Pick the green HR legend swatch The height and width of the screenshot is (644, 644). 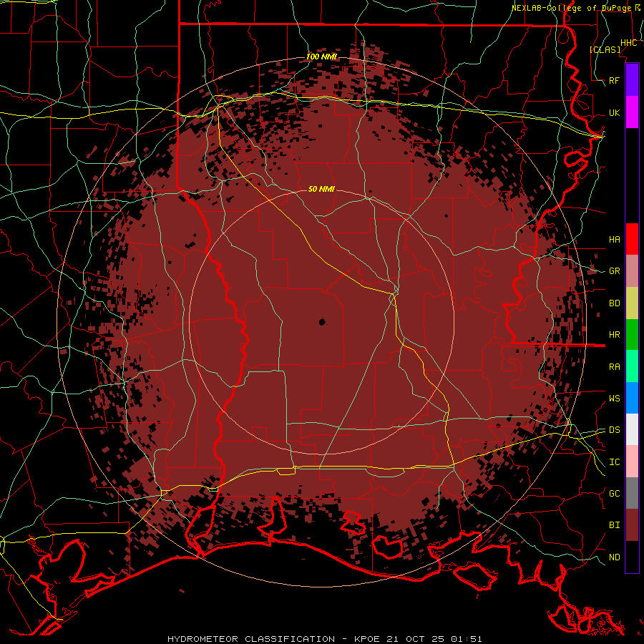click(x=632, y=334)
